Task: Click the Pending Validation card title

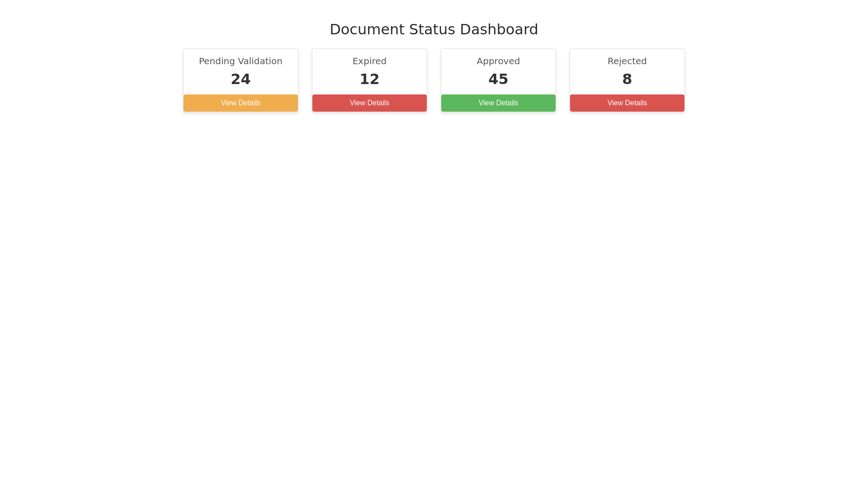Action: tap(241, 61)
